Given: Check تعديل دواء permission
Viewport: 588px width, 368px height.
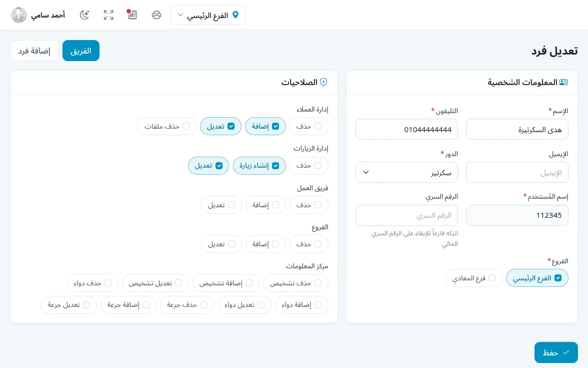Looking at the screenshot, I should pos(261,304).
